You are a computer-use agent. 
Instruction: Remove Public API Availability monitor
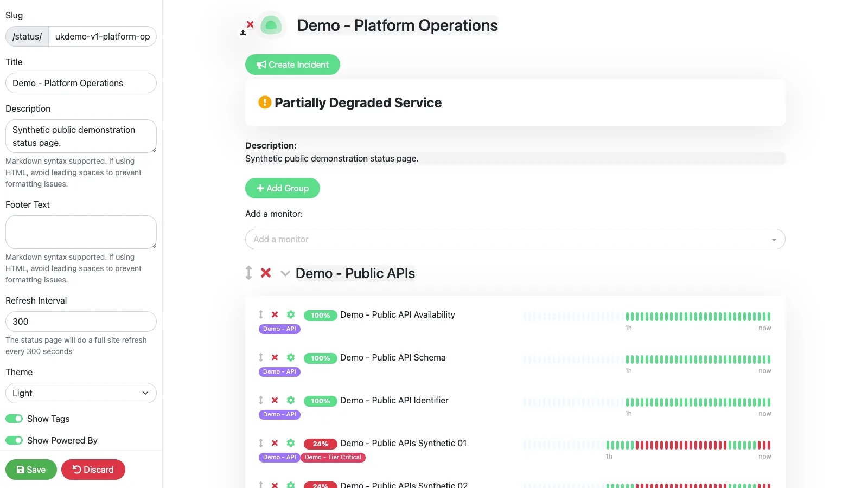[x=275, y=314]
